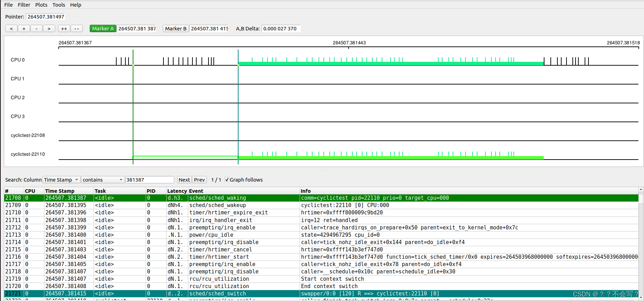Image resolution: width=644 pixels, height=301 pixels.
Task: Click the Prev search button
Action: 199,180
